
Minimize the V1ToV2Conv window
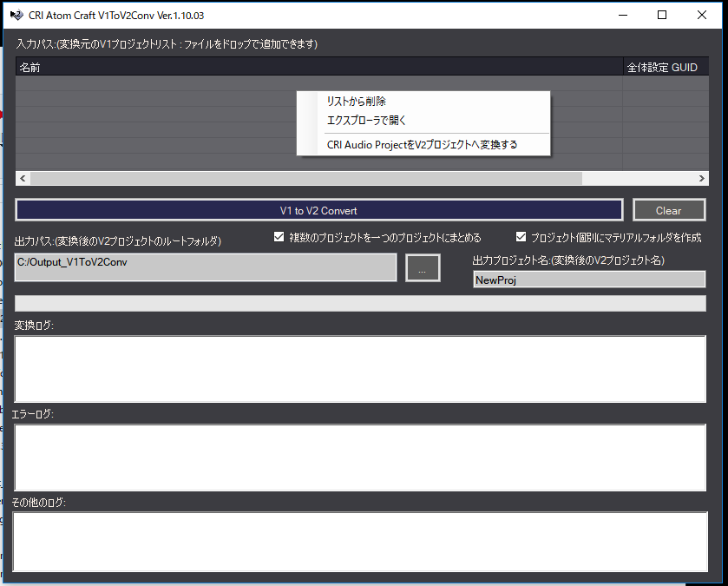click(x=623, y=16)
